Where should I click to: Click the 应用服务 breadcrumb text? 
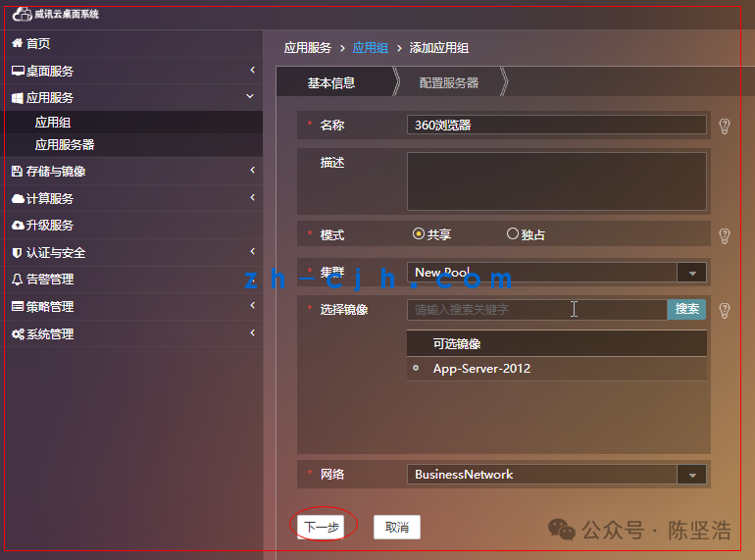(308, 48)
